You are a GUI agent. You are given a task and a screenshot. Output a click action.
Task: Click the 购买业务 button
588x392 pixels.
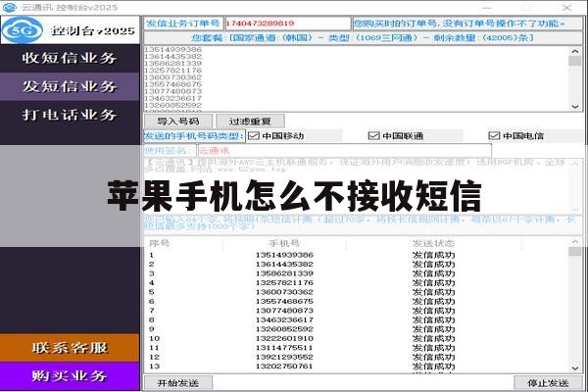click(70, 376)
